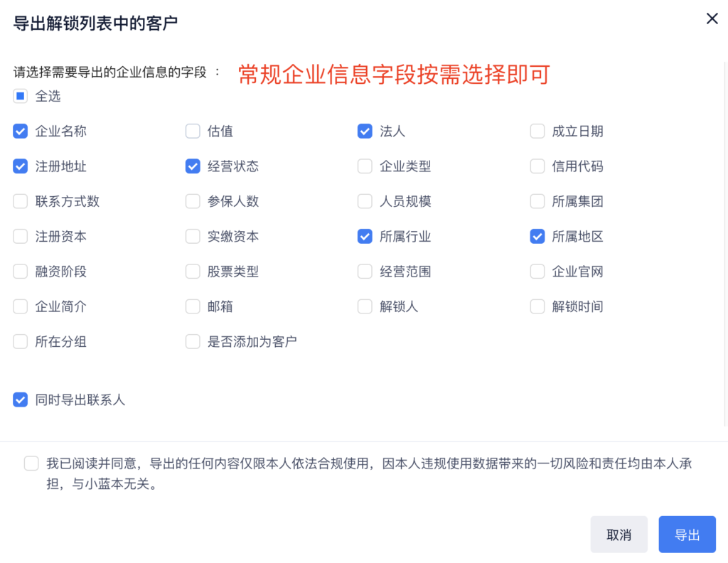
Task: Check the 成立日期 checkbox
Action: pos(537,132)
